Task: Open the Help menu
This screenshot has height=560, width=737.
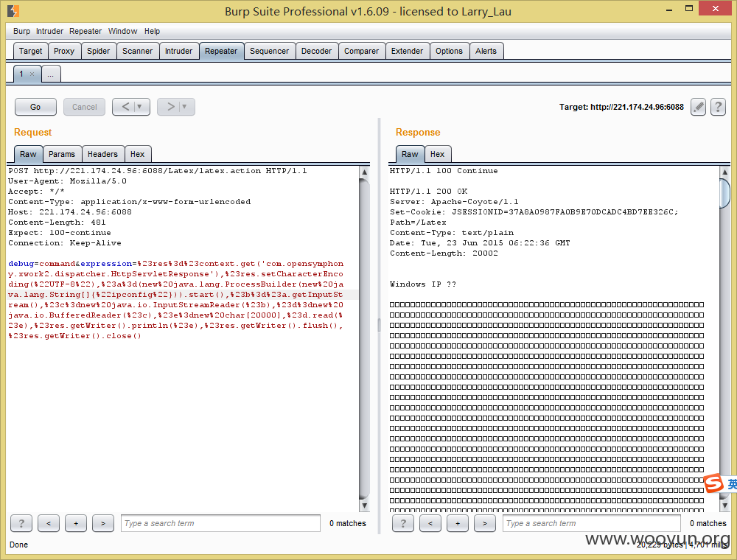Action: click(x=152, y=31)
